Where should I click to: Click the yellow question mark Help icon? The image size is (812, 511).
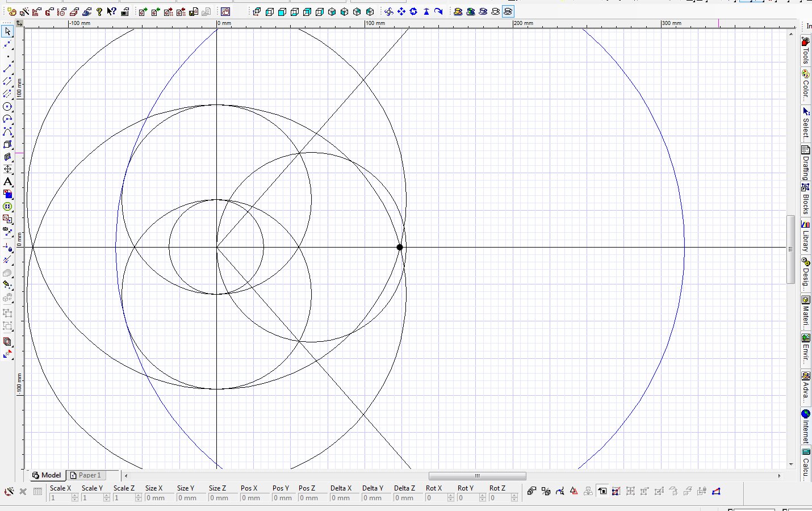[99, 11]
